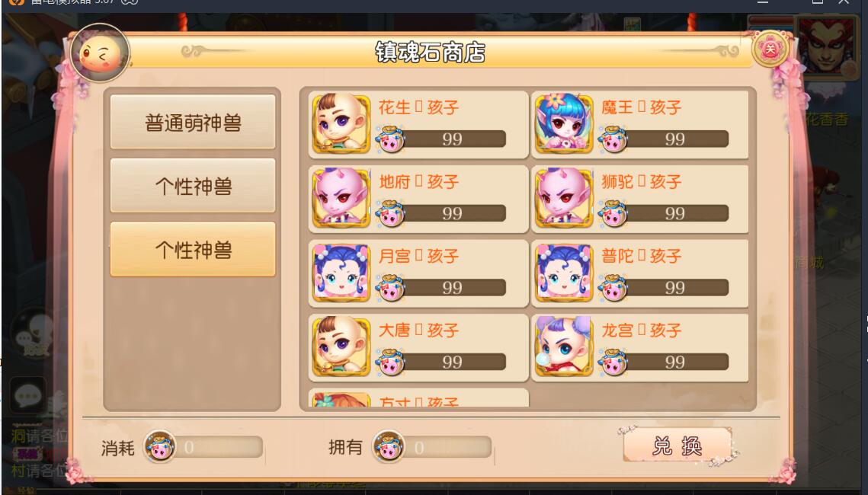Screen dimensions: 868x495
Task: Select the 魔王 孩子 avatar icon
Action: click(x=563, y=124)
